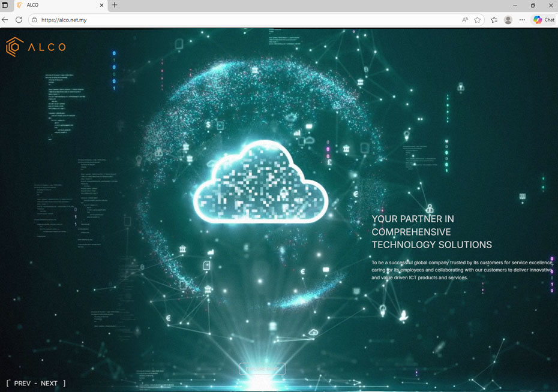Open the browser profile avatar
The image size is (558, 392).
pos(508,20)
